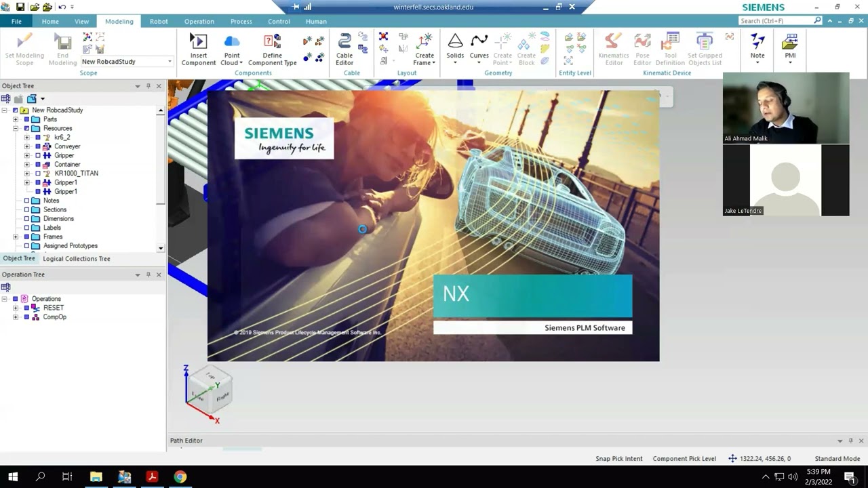Toggle visibility checkbox for Dimensions folder
The image size is (868, 488).
[x=26, y=219]
